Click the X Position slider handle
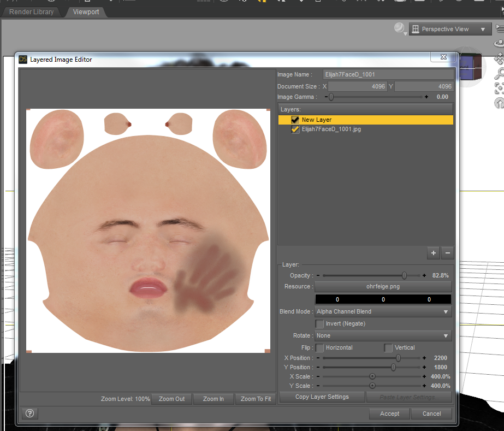 tap(398, 358)
